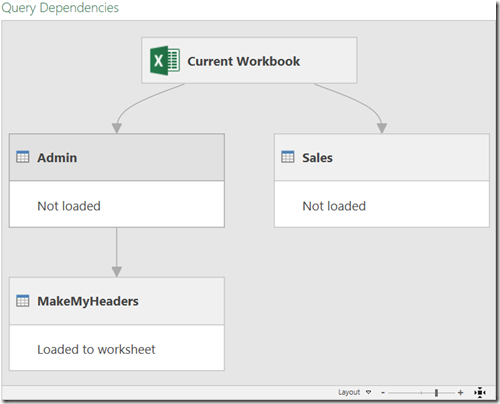This screenshot has width=500, height=404.
Task: Click the zoom in plus icon
Action: 460,393
